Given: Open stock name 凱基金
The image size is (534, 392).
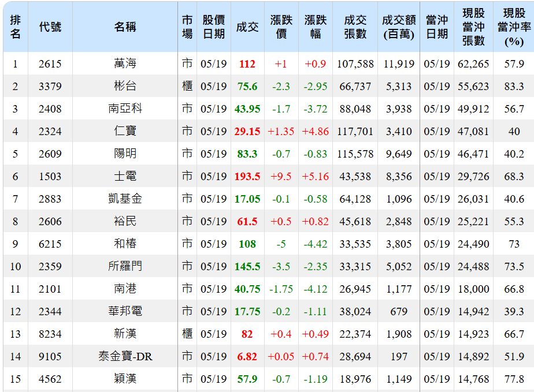Looking at the screenshot, I should [x=125, y=199].
